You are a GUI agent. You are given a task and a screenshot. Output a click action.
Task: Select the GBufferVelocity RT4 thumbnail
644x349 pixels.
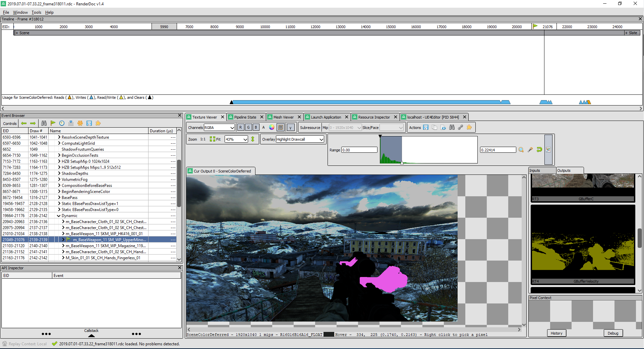click(583, 244)
